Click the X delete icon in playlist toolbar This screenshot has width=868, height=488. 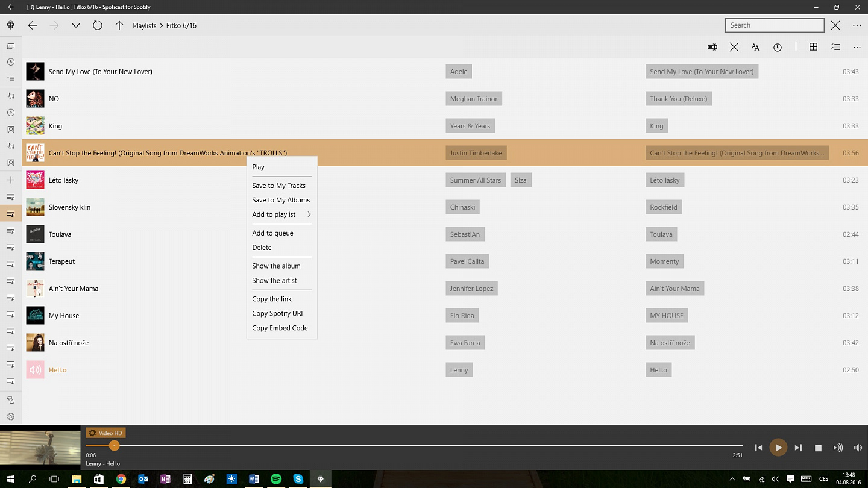coord(734,47)
